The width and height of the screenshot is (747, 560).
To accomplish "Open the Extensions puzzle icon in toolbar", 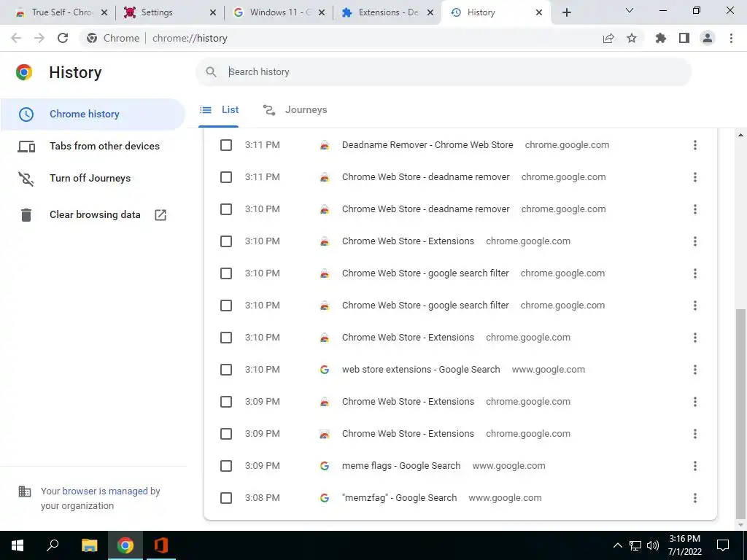I will 661,38.
